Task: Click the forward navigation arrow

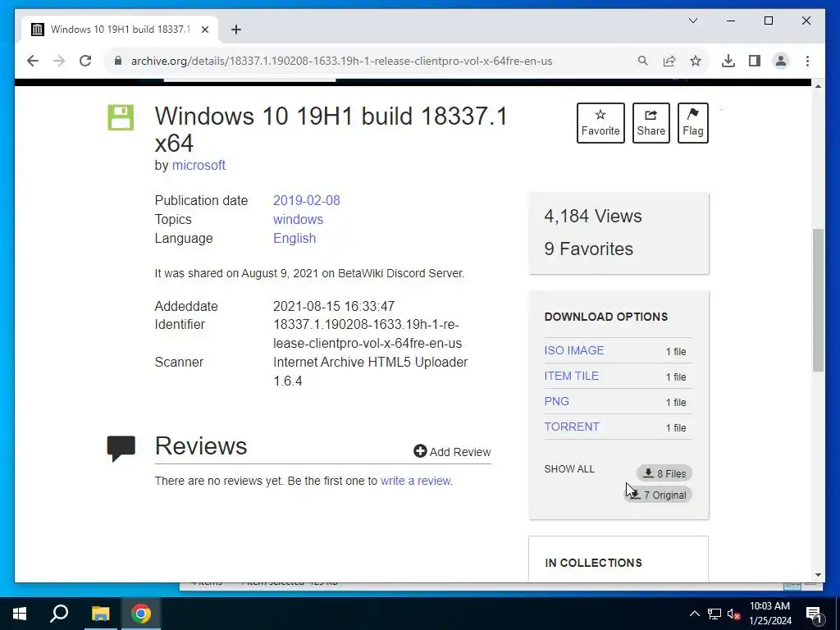Action: 59,61
